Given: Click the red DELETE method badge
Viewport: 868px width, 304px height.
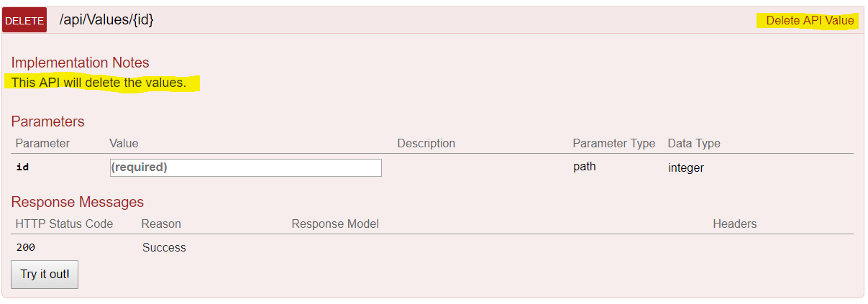Looking at the screenshot, I should pyautogui.click(x=24, y=21).
